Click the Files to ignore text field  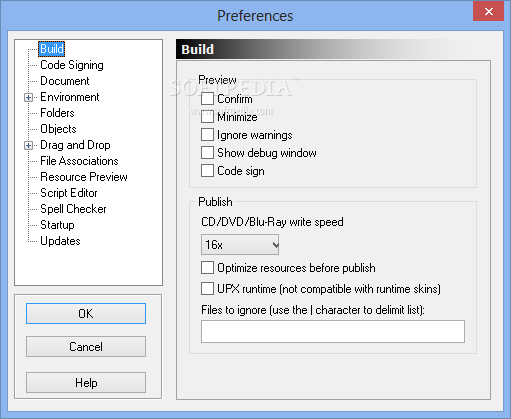(x=333, y=331)
